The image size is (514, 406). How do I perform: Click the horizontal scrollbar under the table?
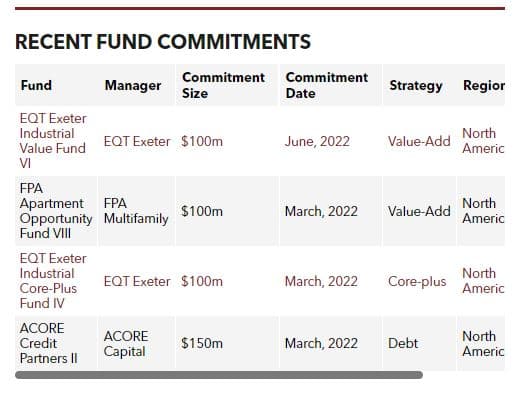point(219,375)
